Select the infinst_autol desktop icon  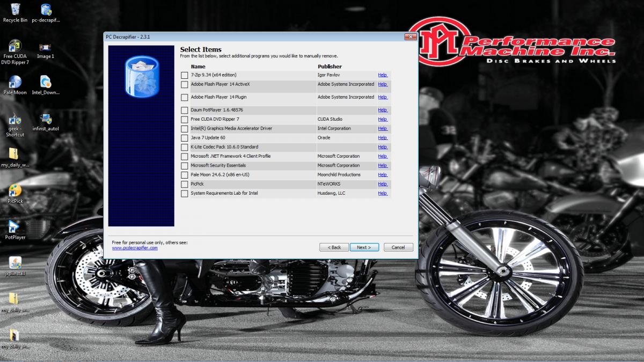[x=46, y=122]
